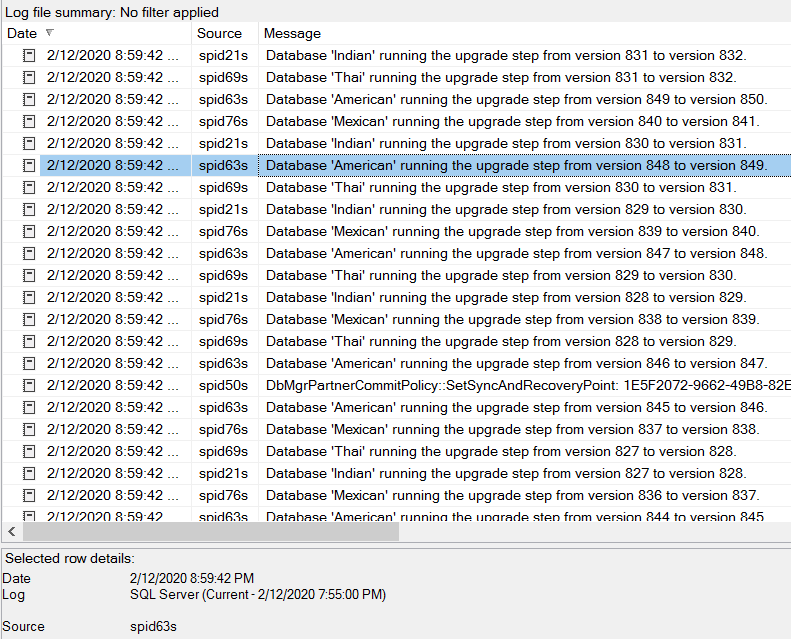Select the American 849 to 850 upgrade message

pyautogui.click(x=515, y=99)
